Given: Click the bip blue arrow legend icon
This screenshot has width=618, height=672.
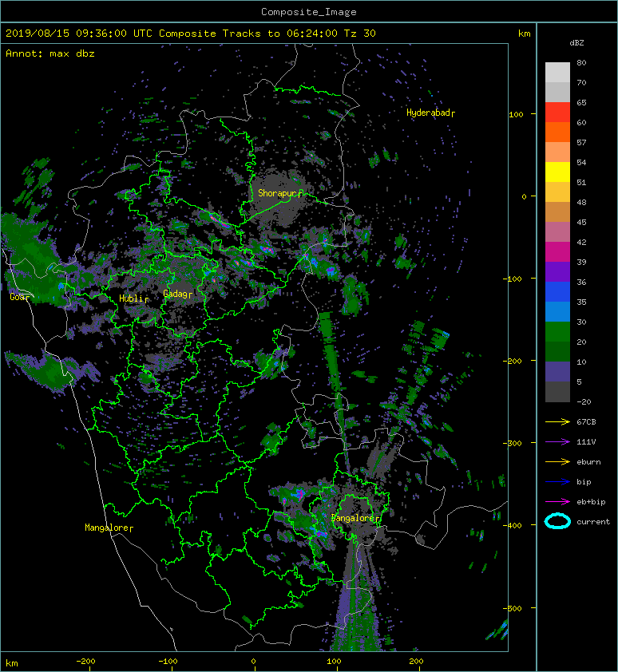Looking at the screenshot, I should click(x=557, y=482).
